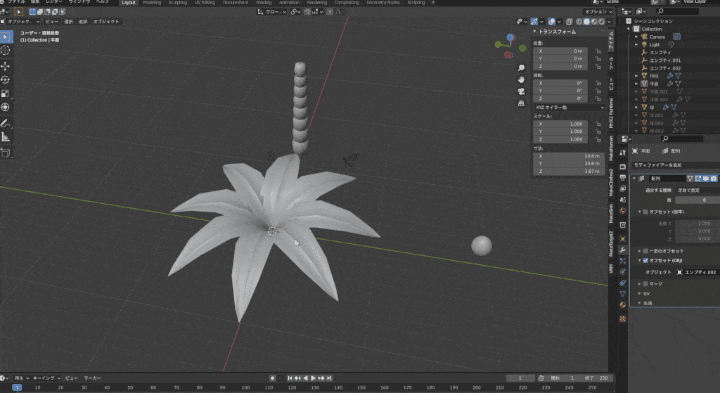Viewport: 720px width, 393px height.
Task: Open the Output properties tab icon
Action: coord(623,178)
